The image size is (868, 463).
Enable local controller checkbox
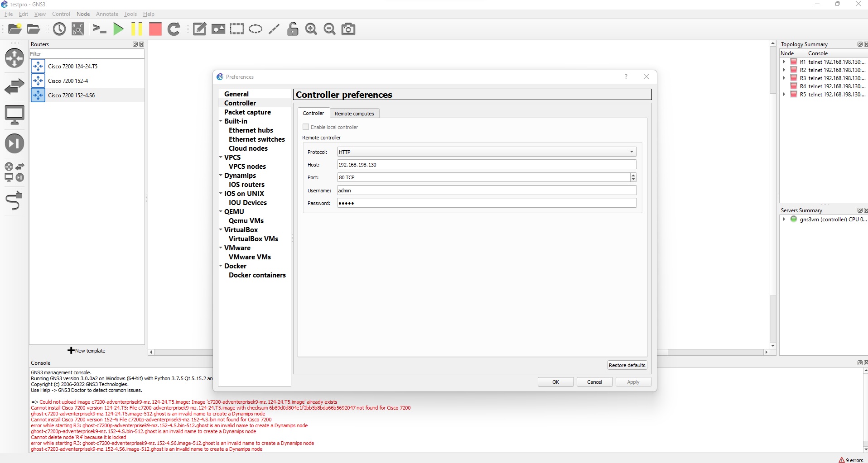coord(306,127)
